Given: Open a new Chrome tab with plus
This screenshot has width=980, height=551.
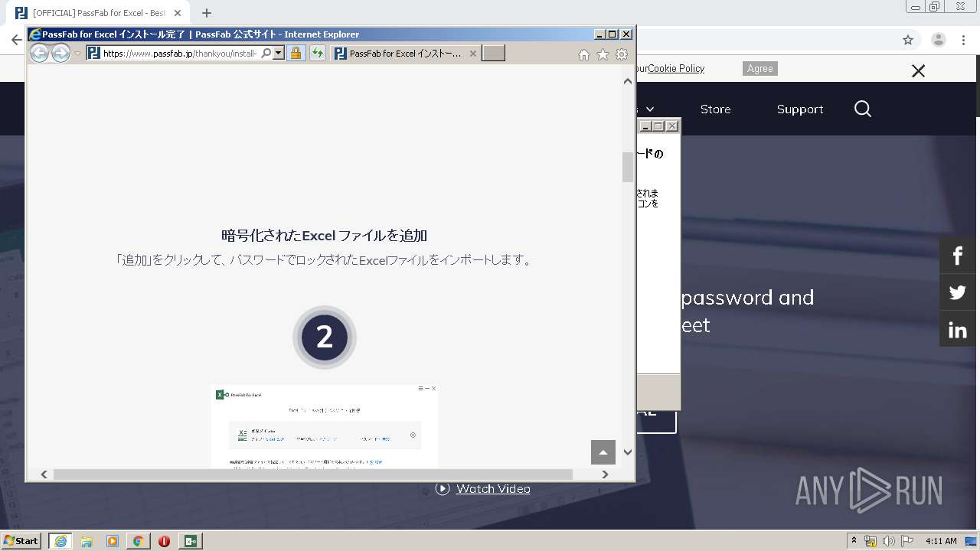Looking at the screenshot, I should (206, 13).
